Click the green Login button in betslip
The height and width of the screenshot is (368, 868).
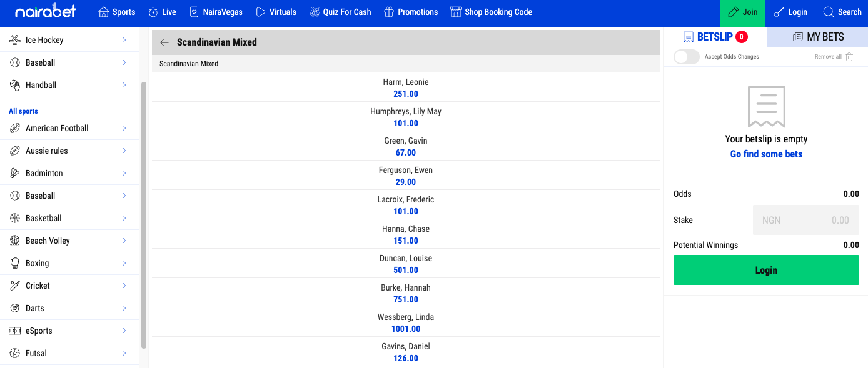tap(766, 270)
